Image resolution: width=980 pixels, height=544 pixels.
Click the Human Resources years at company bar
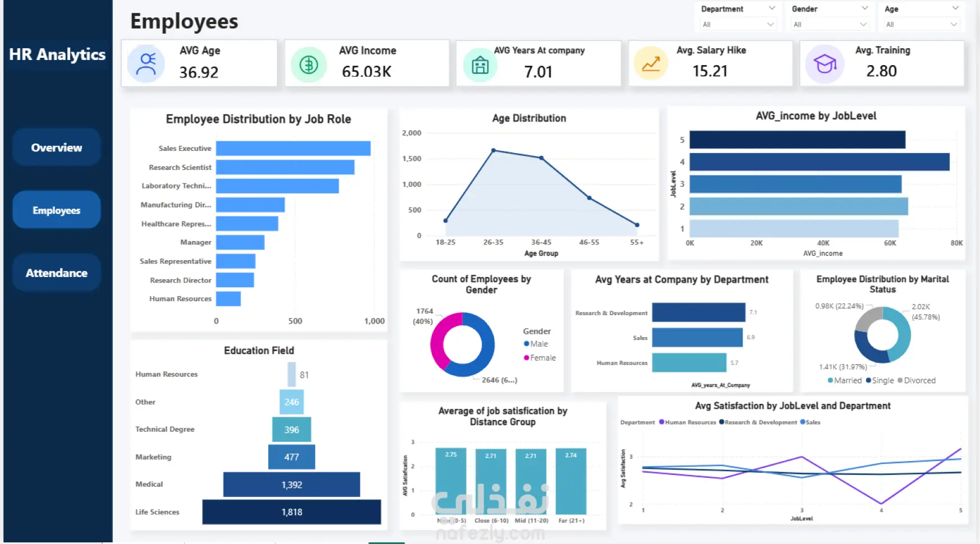coord(689,363)
